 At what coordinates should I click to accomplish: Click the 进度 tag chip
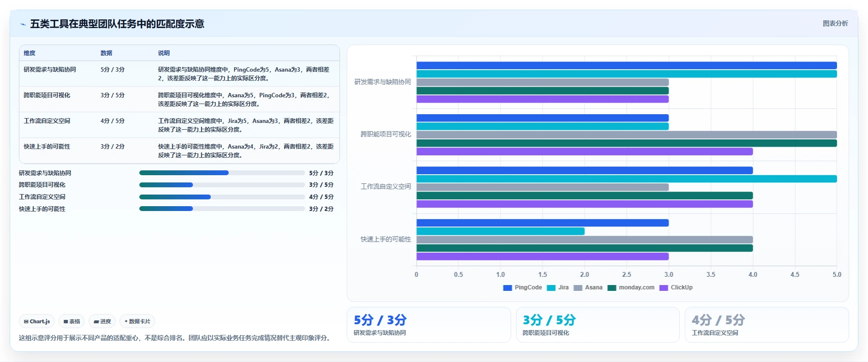(102, 321)
